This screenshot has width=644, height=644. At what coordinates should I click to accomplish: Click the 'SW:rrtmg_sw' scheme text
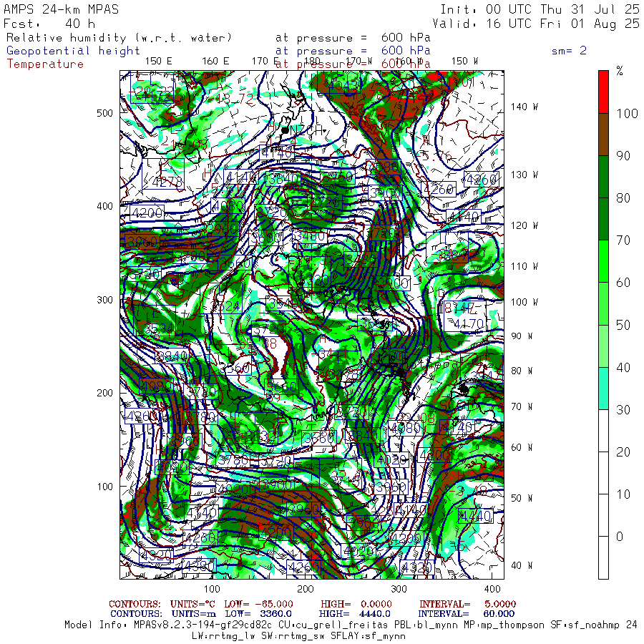click(292, 636)
